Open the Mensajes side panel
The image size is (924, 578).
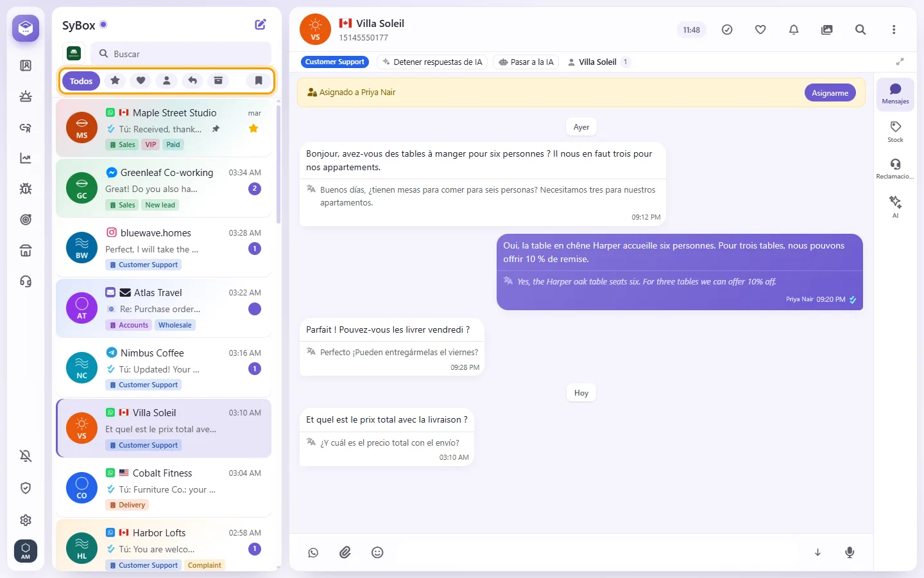pos(895,93)
